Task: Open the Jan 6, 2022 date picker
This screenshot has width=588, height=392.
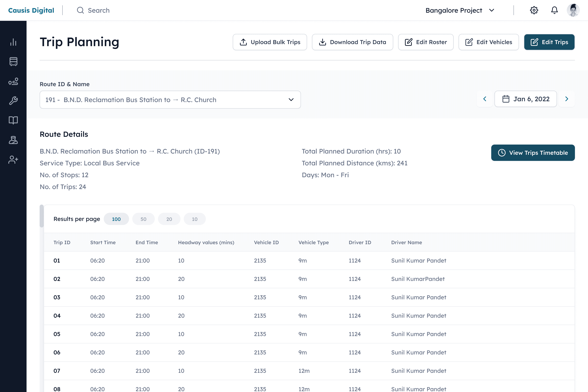Action: pos(526,99)
